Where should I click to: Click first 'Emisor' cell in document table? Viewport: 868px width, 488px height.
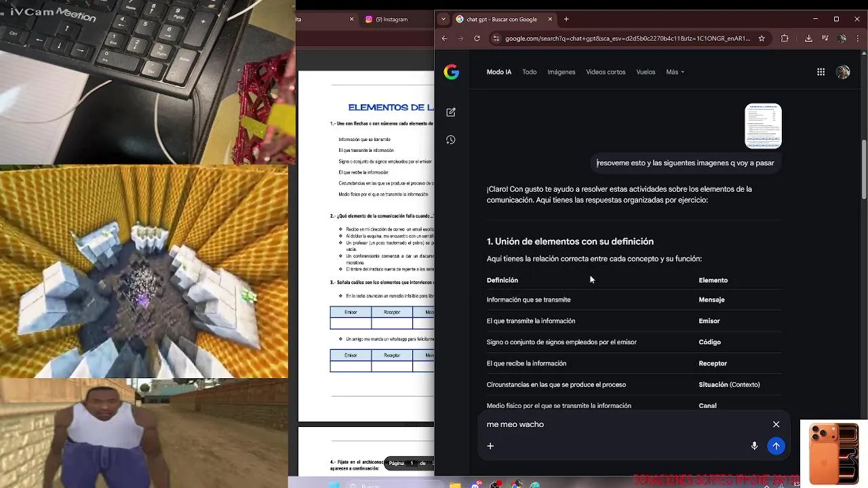351,312
